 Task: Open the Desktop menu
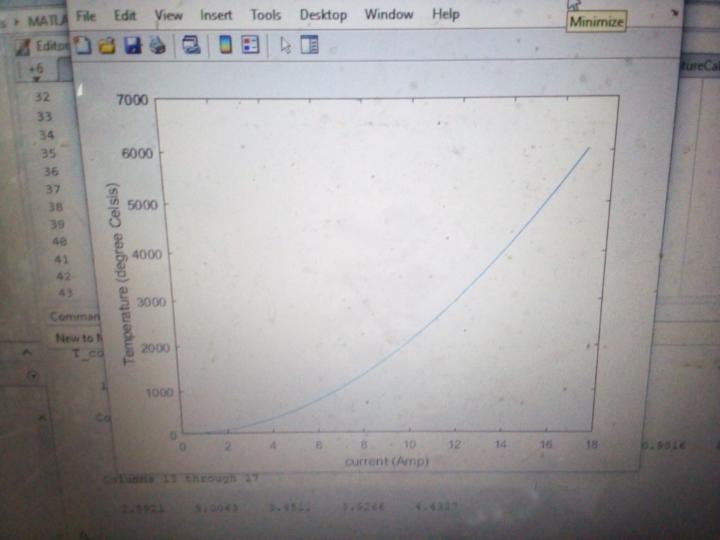[x=323, y=15]
